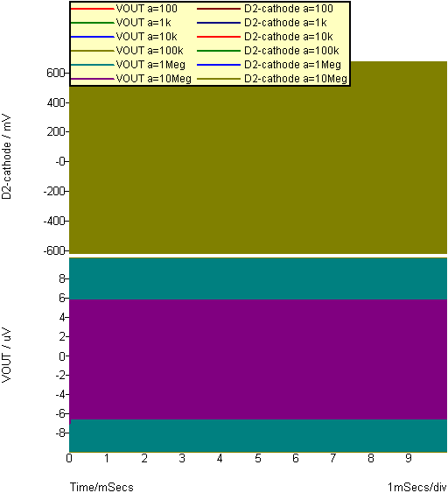448x493 pixels.
Task: Click the purple VOUT a=10Meg waveform band
Action: click(x=258, y=359)
